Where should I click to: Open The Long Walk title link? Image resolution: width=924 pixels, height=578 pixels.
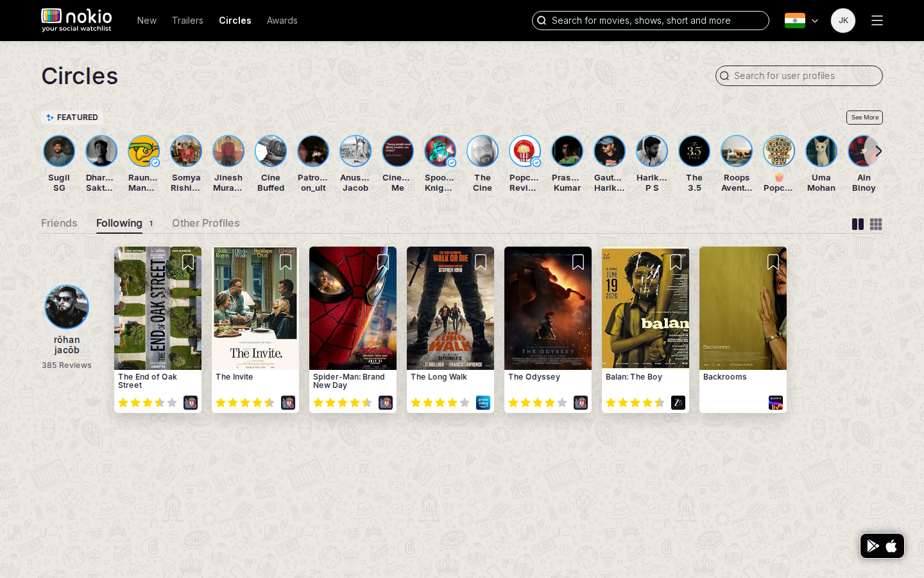point(439,377)
